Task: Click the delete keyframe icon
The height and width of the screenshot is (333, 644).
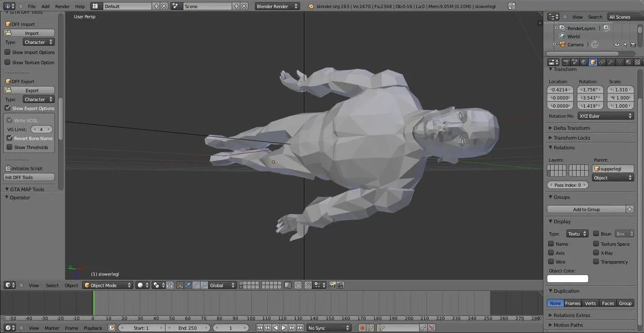Action: (431, 328)
